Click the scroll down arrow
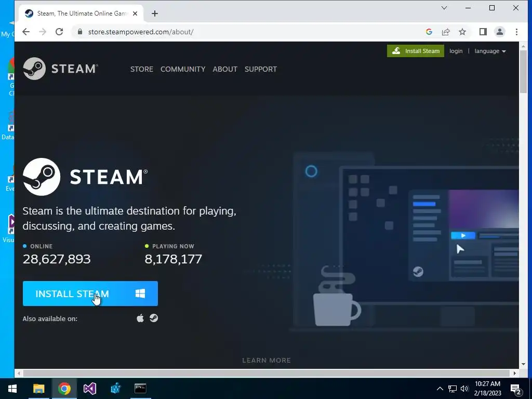532x399 pixels. pos(523,364)
